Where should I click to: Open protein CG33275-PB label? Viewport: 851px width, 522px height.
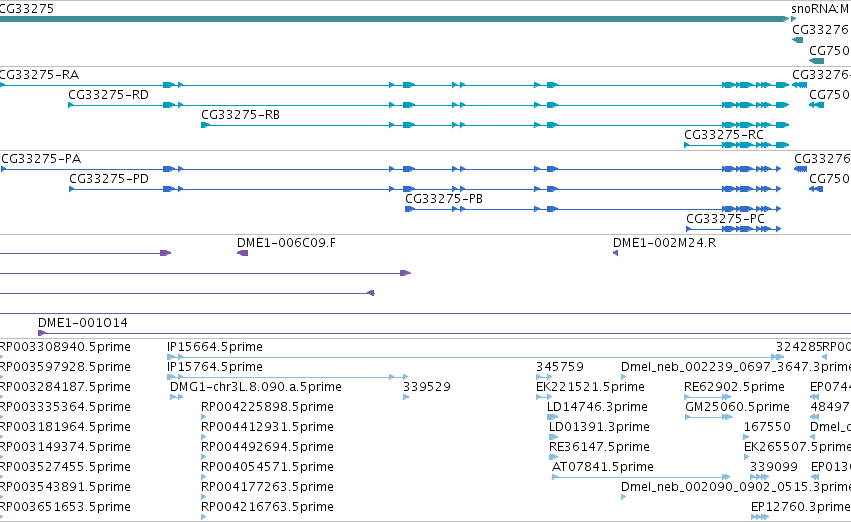click(x=444, y=199)
